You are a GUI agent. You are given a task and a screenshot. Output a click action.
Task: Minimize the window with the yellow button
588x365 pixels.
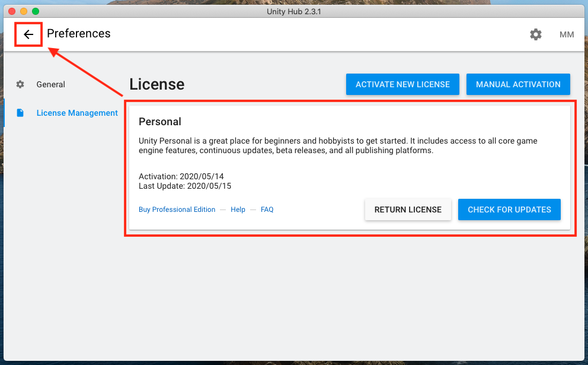24,11
